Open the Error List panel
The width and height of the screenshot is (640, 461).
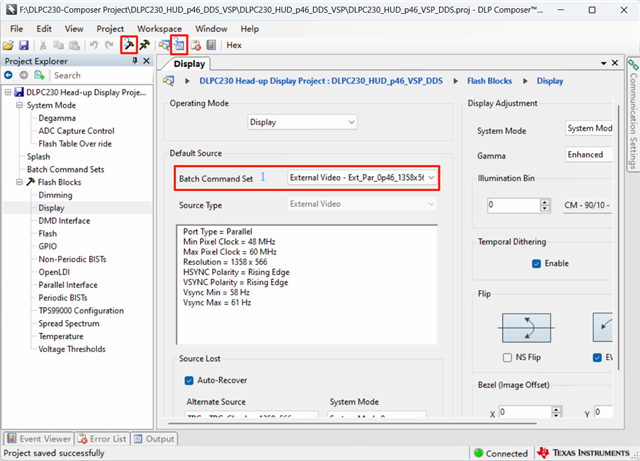coord(103,439)
